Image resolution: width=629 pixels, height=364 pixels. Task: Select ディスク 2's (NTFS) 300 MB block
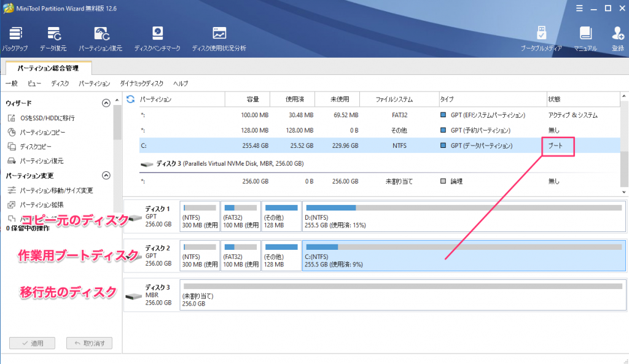pyautogui.click(x=200, y=256)
